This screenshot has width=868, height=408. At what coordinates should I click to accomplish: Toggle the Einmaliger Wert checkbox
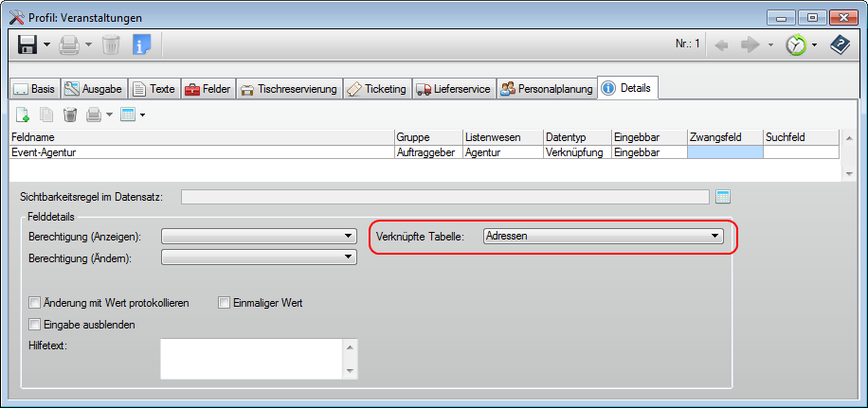(x=225, y=303)
